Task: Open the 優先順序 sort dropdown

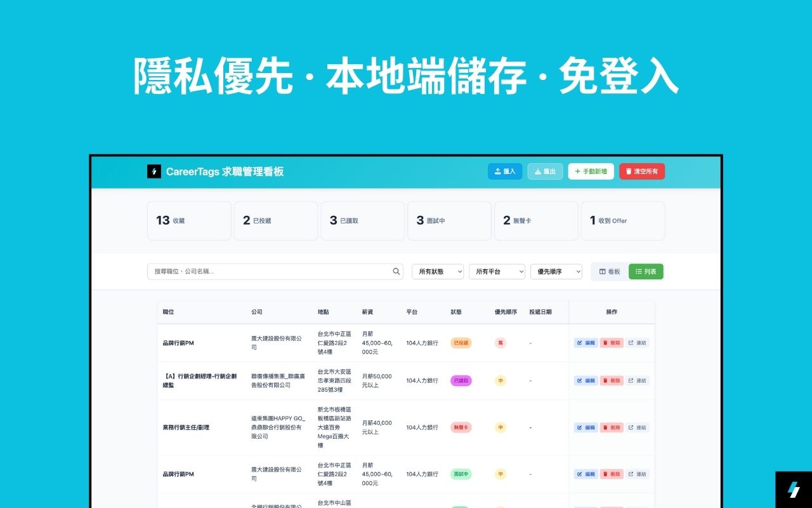Action: click(556, 272)
